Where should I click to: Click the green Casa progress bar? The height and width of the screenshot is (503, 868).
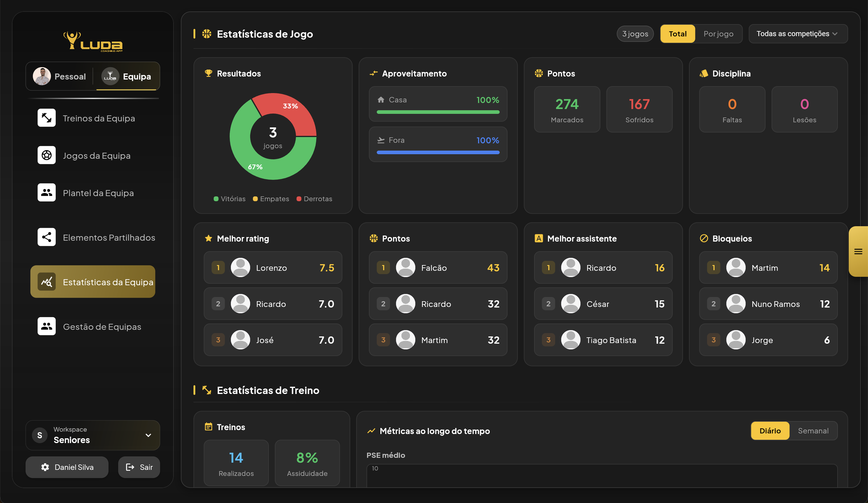pyautogui.click(x=438, y=112)
